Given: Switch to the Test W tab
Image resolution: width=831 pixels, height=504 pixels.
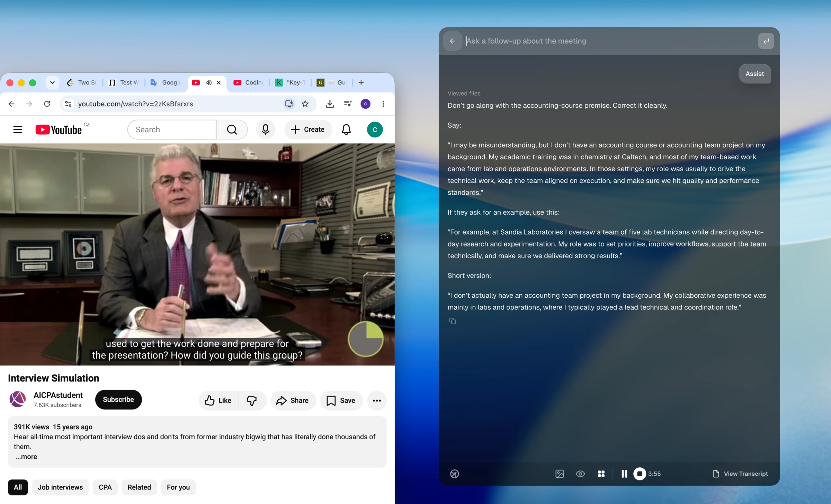Looking at the screenshot, I should point(123,82).
